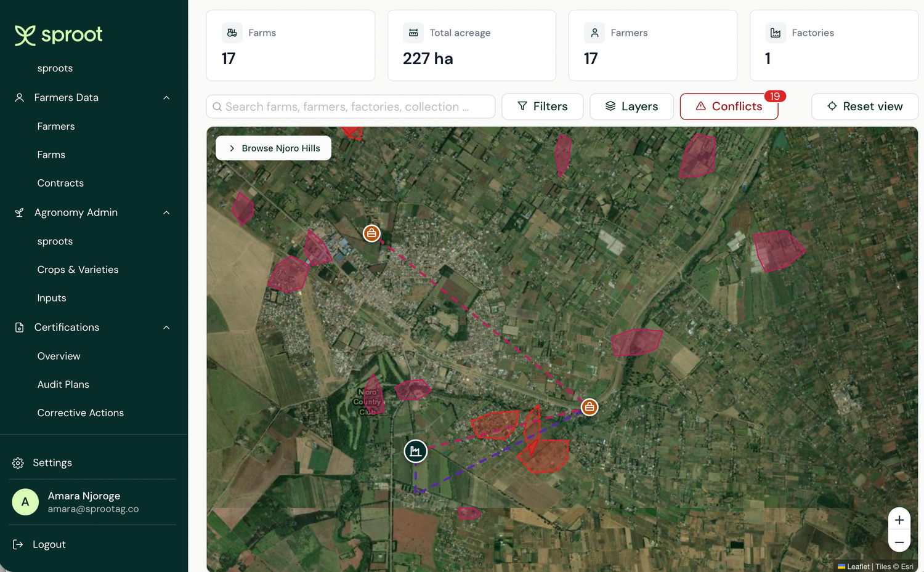This screenshot has width=924, height=572.
Task: Open Settings gear icon
Action: [18, 463]
